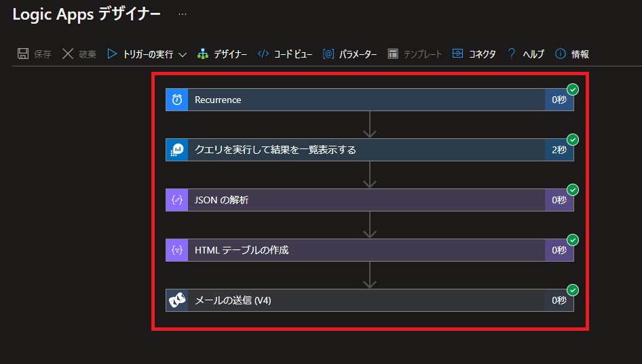Switch to コード ビュー
This screenshot has width=642, height=364.
(293, 54)
